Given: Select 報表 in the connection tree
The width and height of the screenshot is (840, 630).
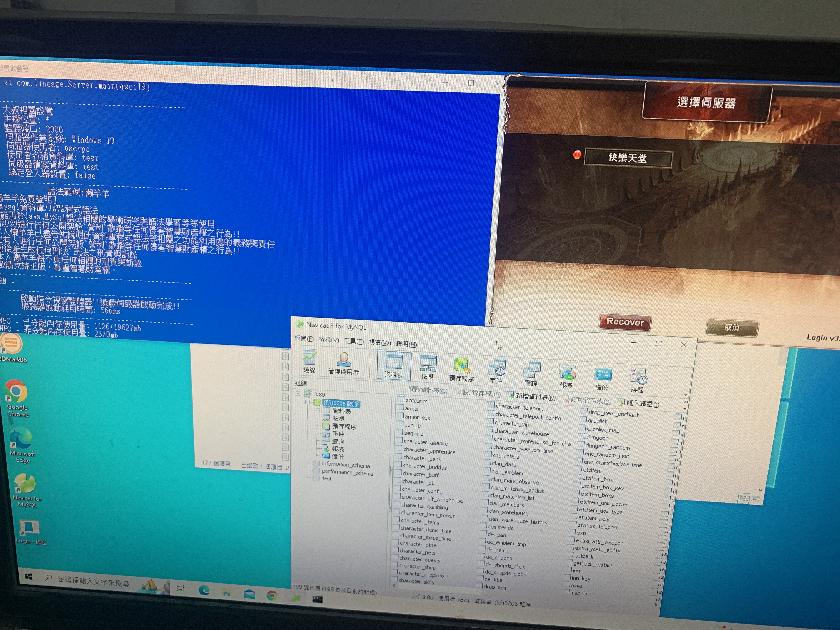Looking at the screenshot, I should 337,449.
